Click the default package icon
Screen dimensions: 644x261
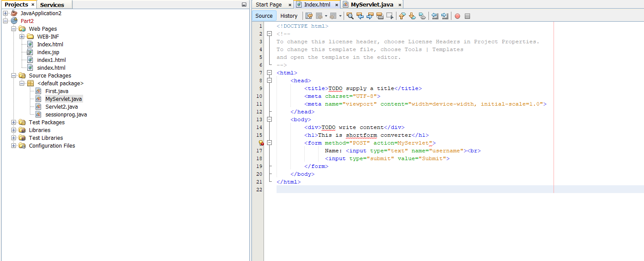click(x=30, y=83)
